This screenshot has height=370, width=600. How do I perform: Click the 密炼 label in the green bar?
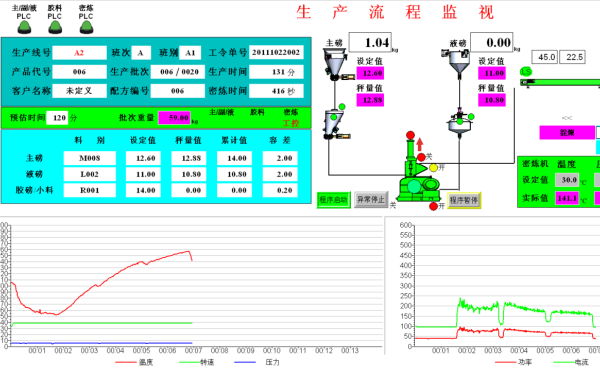[x=290, y=112]
